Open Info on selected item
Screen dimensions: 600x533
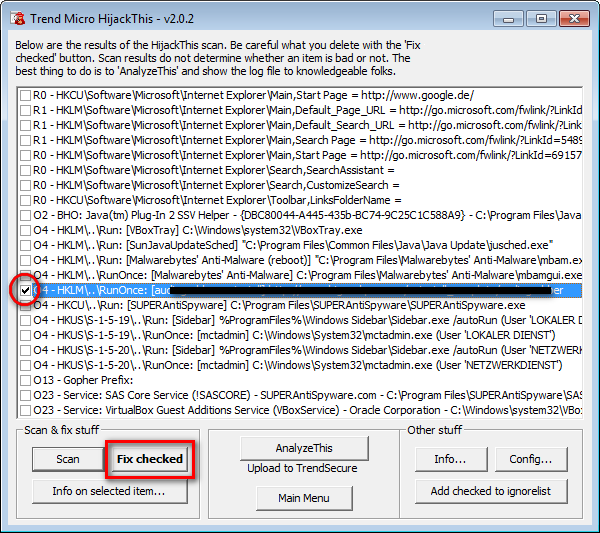(x=108, y=491)
